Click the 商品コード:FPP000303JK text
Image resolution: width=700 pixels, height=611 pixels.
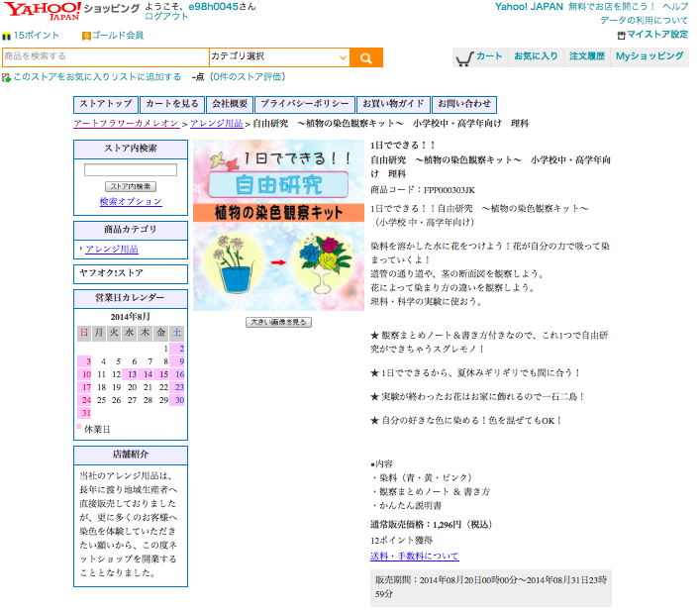point(423,190)
